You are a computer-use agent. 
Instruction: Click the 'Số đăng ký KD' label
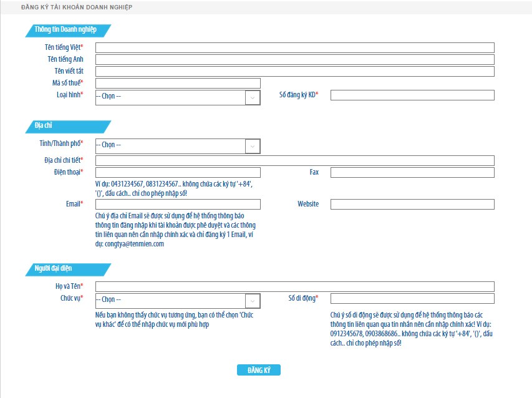click(299, 95)
